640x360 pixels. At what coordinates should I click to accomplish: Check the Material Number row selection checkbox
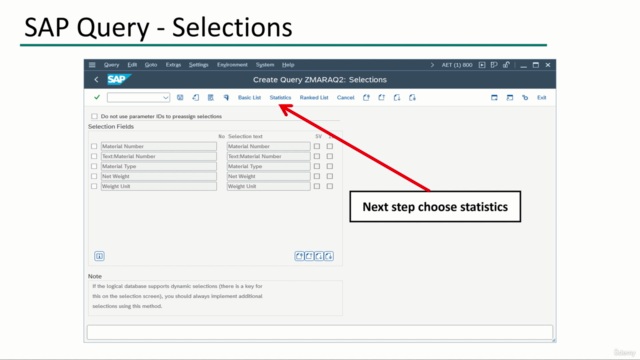coord(94,146)
